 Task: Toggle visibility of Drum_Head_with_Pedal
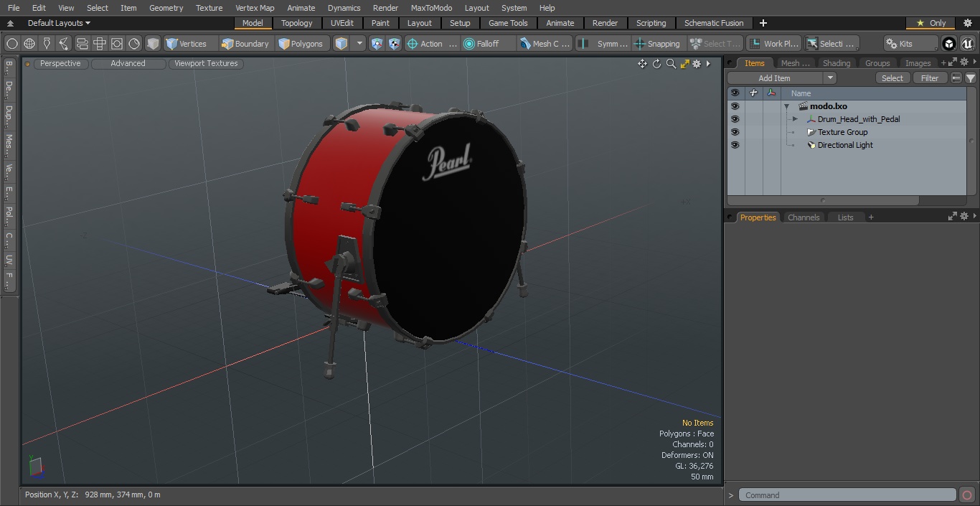point(735,119)
